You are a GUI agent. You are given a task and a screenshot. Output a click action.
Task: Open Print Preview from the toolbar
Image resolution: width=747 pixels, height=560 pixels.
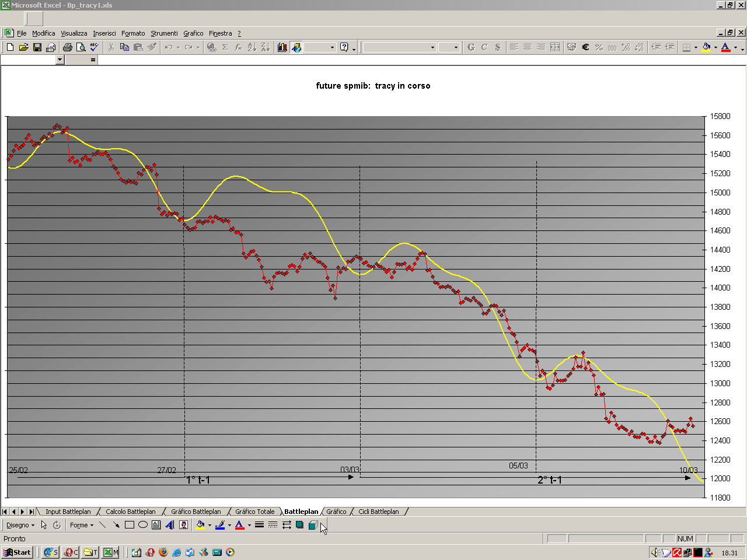click(81, 47)
